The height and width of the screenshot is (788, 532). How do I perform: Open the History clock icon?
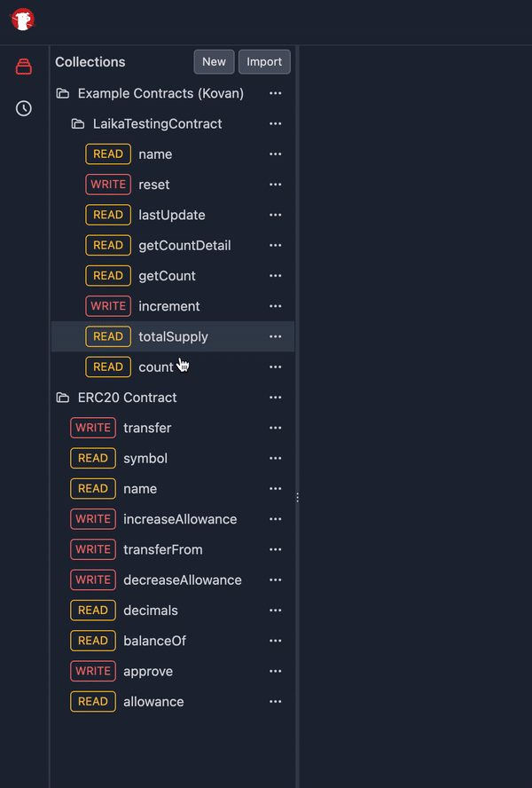24,108
